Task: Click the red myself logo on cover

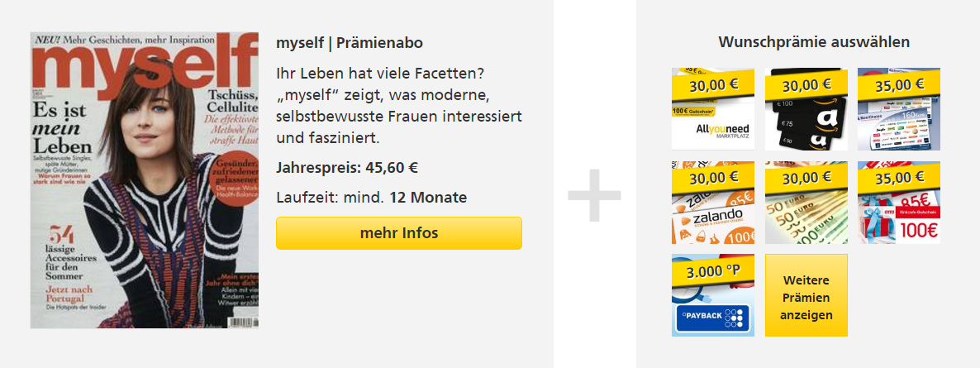Action: [x=145, y=70]
